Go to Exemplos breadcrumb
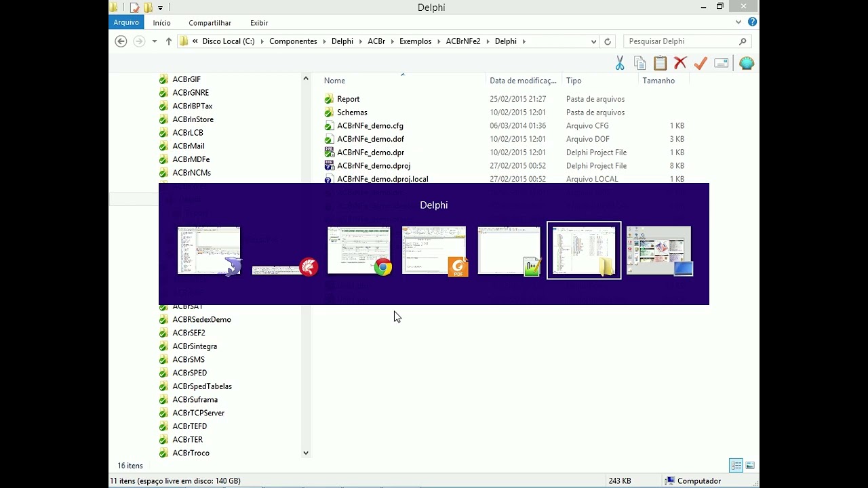The image size is (868, 488). 415,41
